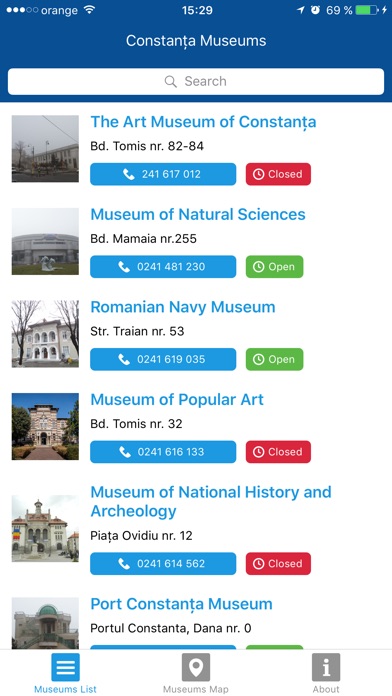This screenshot has height=696, width=392.
Task: Focus the Search input field
Action: click(196, 81)
